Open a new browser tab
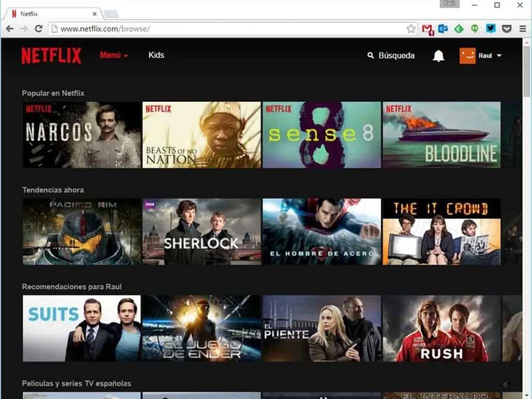This screenshot has height=399, width=532. click(x=111, y=14)
